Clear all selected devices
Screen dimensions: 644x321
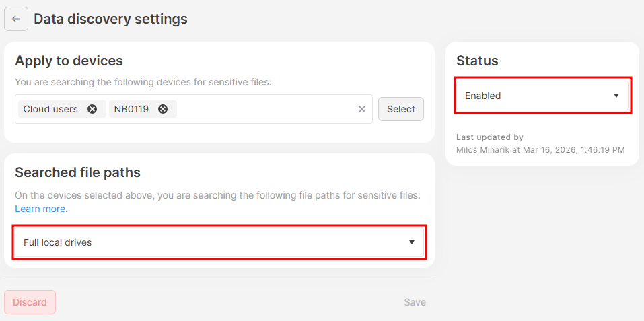click(361, 109)
